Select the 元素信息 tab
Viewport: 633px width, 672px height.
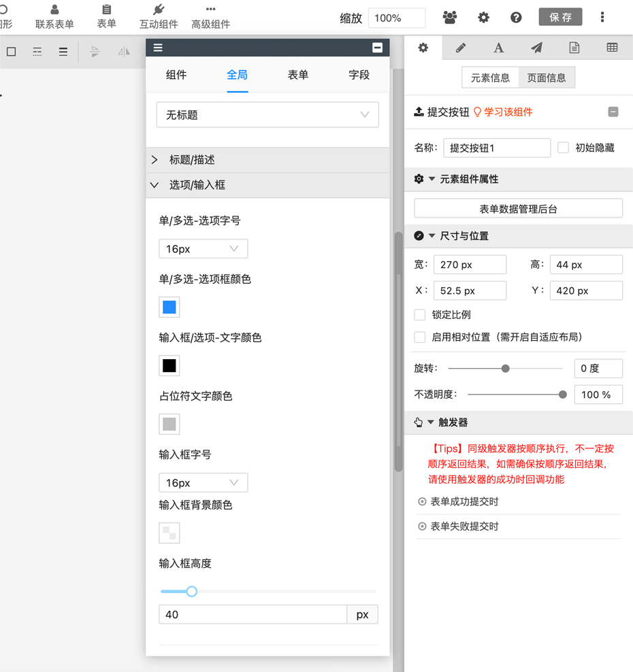(490, 78)
